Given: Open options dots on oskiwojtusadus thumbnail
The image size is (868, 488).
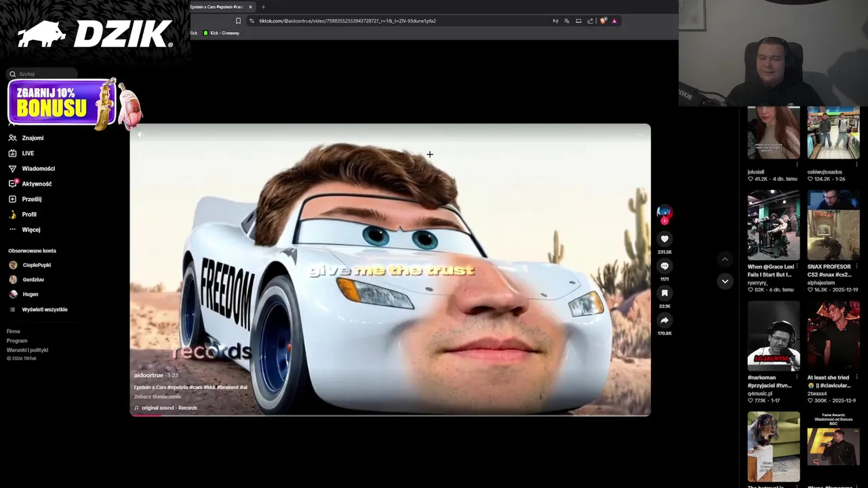Looking at the screenshot, I should [x=856, y=164].
